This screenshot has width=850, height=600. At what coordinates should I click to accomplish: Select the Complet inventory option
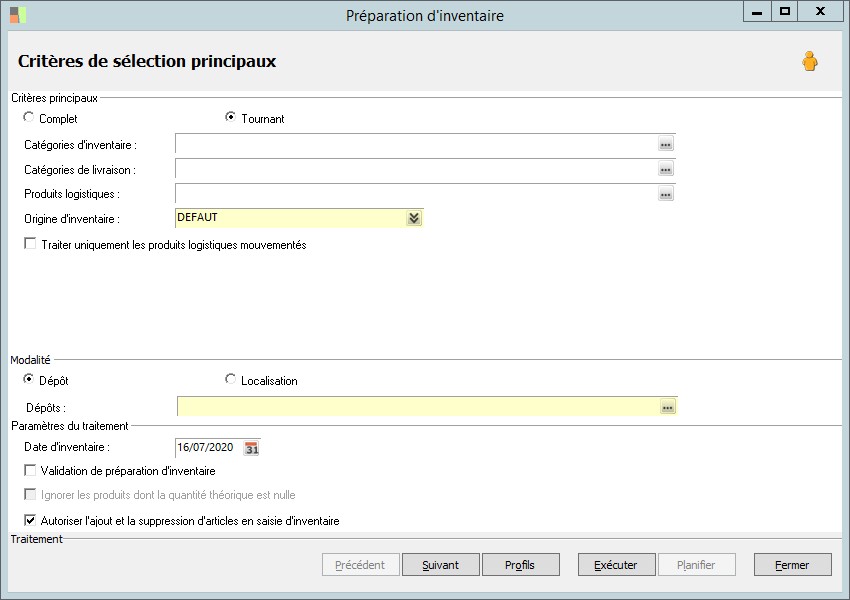29,118
